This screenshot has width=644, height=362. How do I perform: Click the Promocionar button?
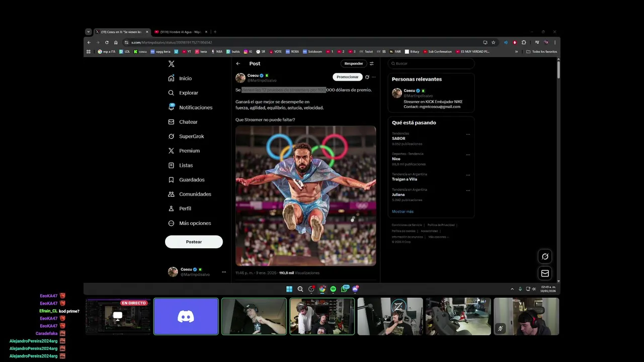click(348, 77)
